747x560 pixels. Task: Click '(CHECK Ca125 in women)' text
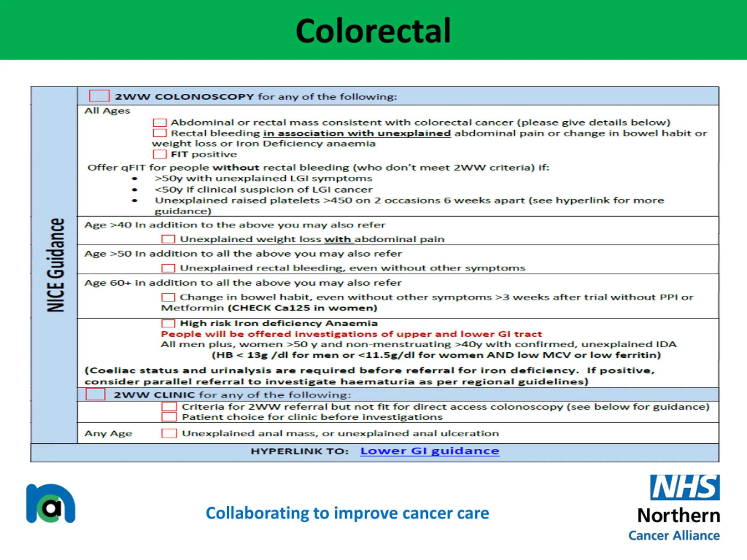(x=303, y=308)
